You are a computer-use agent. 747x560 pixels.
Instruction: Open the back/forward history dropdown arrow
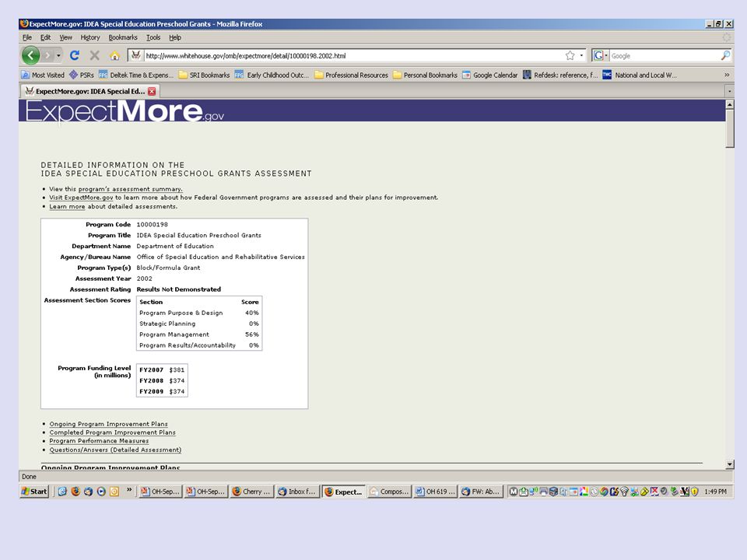coord(58,56)
